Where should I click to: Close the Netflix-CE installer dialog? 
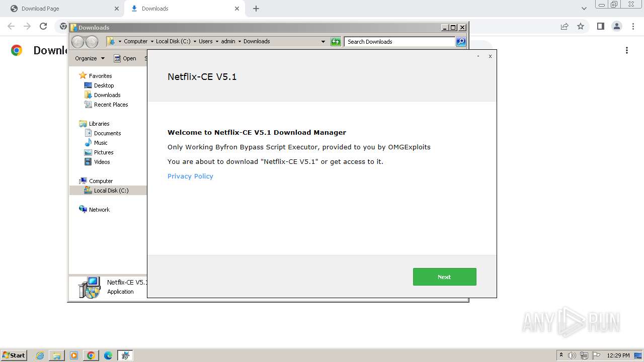pyautogui.click(x=490, y=56)
